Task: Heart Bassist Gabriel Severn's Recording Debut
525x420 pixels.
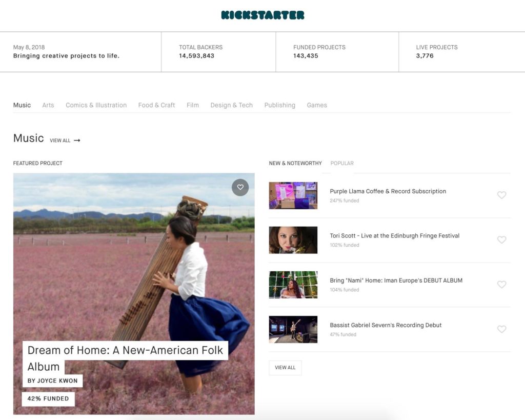Action: coord(501,329)
